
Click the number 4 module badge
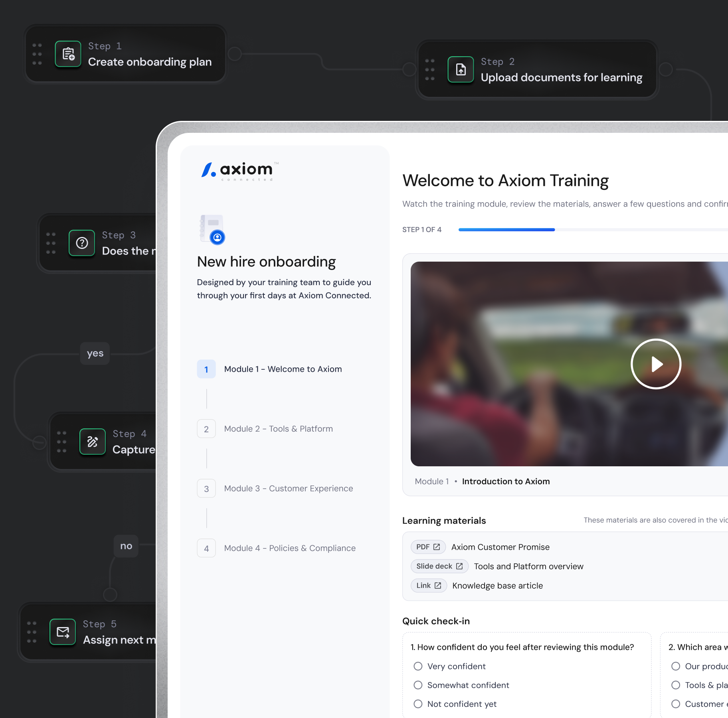pyautogui.click(x=206, y=548)
